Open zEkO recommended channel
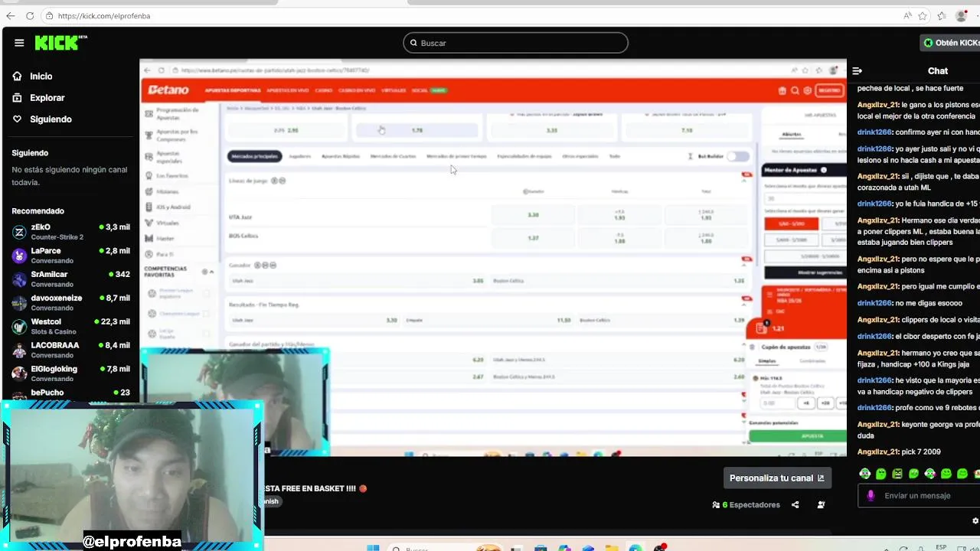 coord(70,231)
